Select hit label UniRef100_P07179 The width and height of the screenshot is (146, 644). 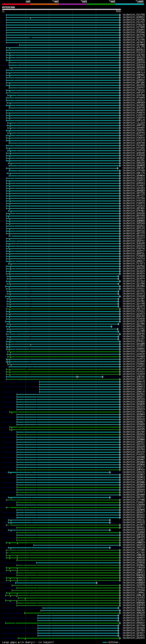pos(134,140)
